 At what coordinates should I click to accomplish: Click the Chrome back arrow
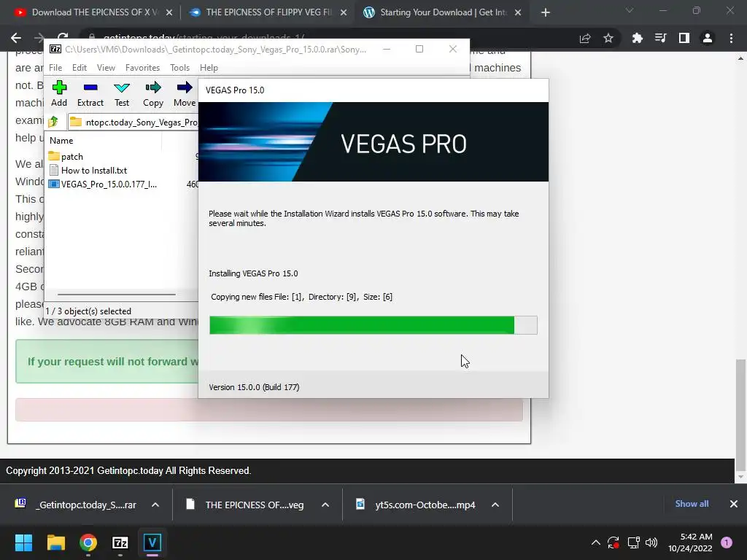16,38
